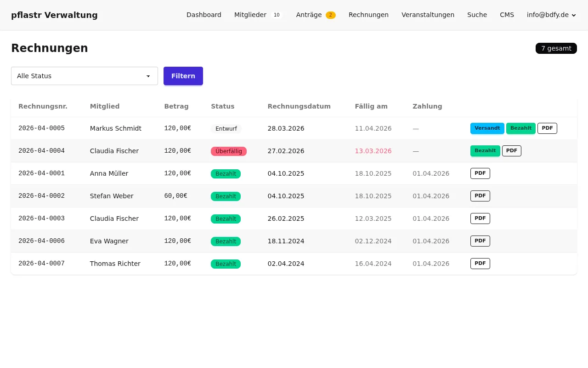Screen dimensions: 588x368
Task: Click the Filtern button
Action: point(183,76)
